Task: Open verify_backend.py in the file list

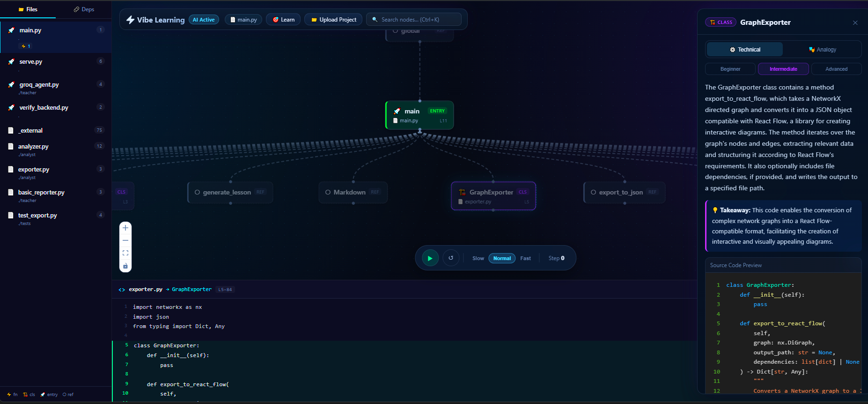Action: [56, 110]
